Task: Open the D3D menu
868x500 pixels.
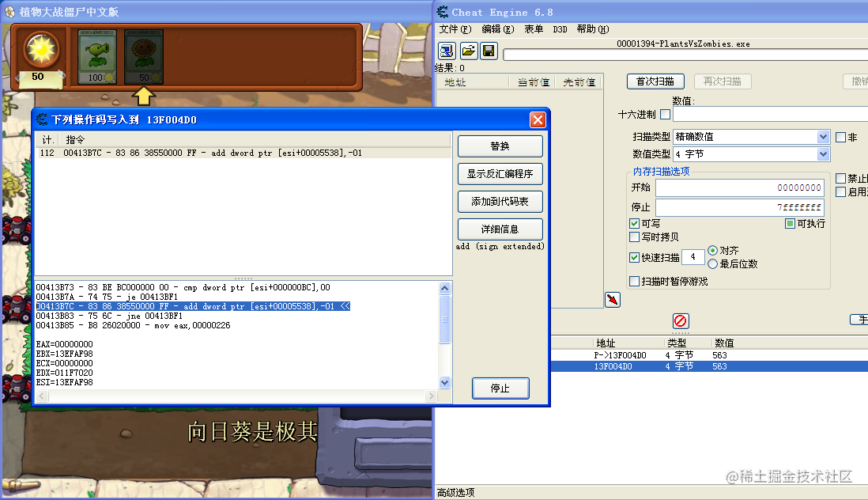Action: click(x=560, y=28)
